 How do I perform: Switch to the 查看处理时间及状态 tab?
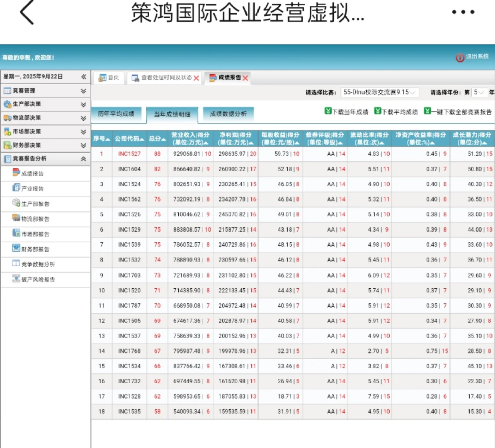(165, 78)
